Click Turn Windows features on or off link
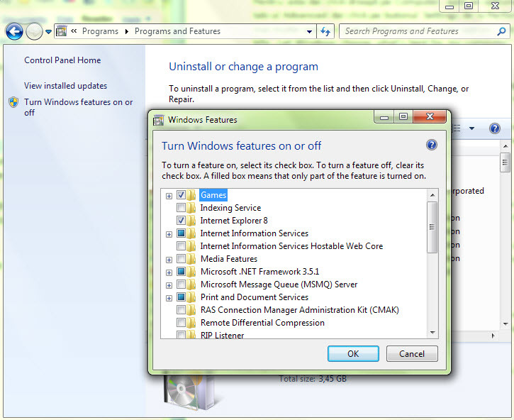Viewport: 514px width, 420px height. [79, 107]
